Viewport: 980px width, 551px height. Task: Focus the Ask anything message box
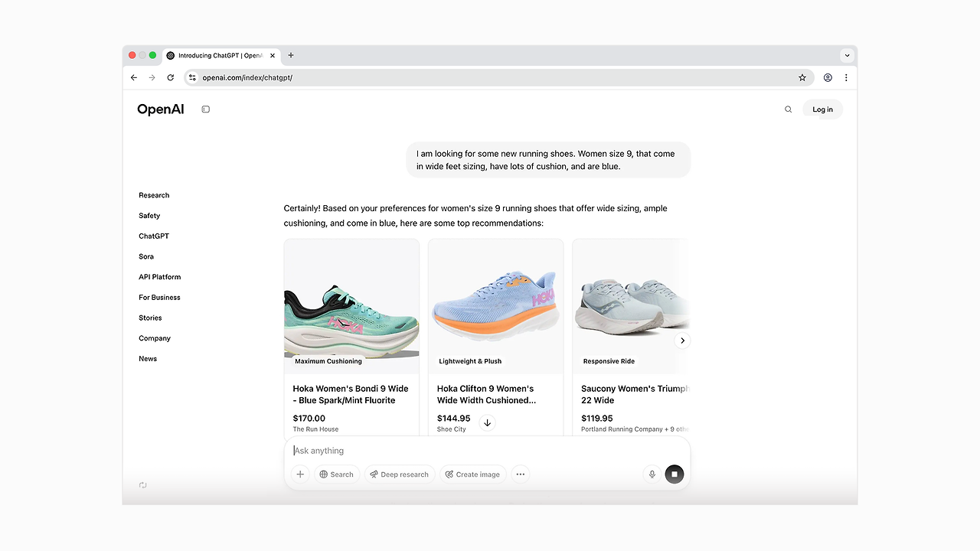(x=487, y=451)
